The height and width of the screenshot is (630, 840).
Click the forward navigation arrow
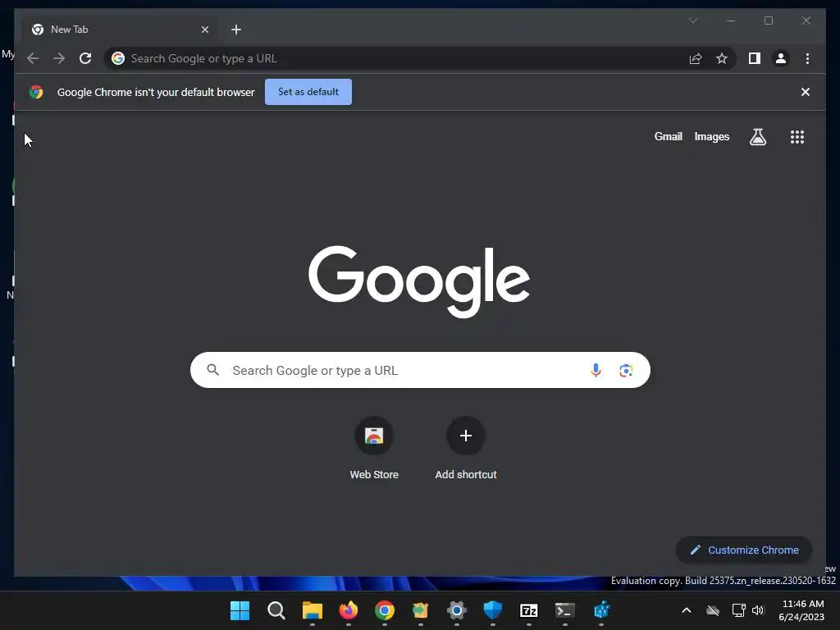click(x=59, y=58)
